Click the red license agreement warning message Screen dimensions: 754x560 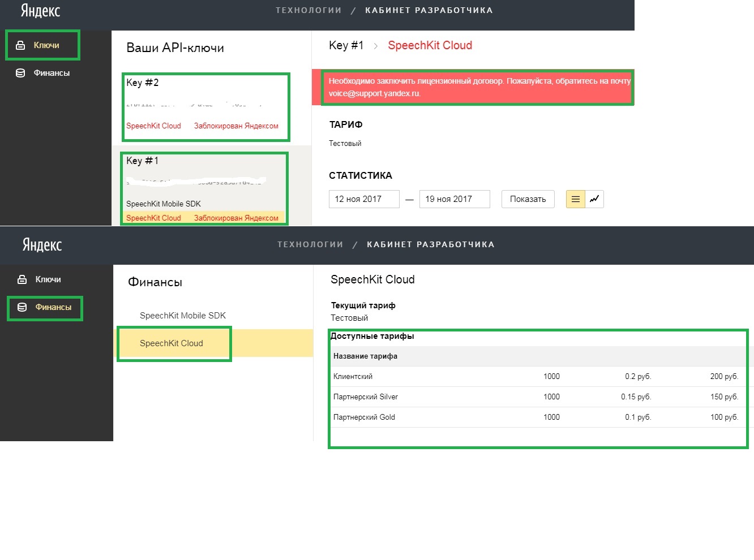[x=479, y=87]
